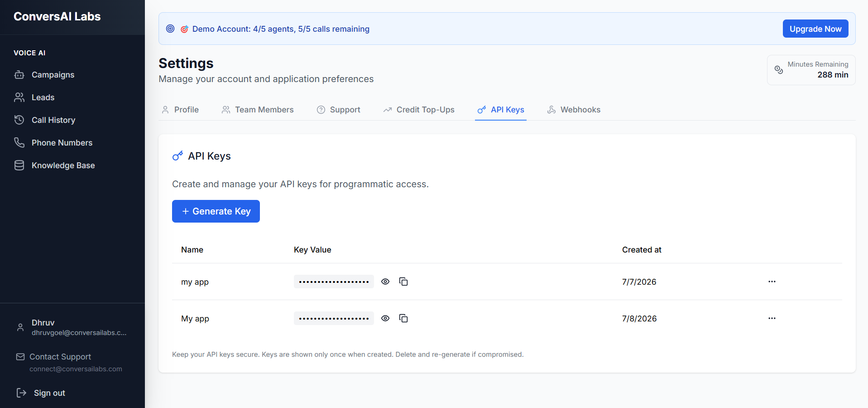Click the 'Name' column header
The image size is (868, 408).
click(x=192, y=250)
